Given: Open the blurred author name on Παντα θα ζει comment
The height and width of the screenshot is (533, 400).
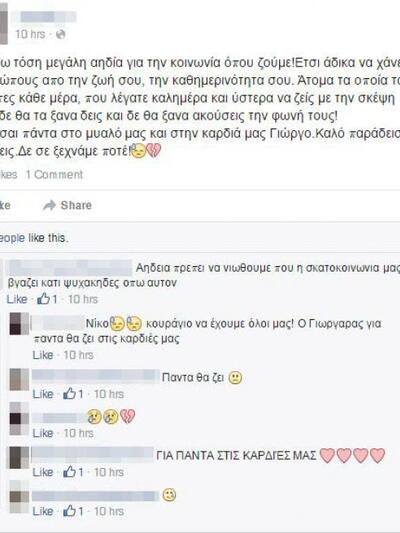Looking at the screenshot, I should (x=95, y=377).
